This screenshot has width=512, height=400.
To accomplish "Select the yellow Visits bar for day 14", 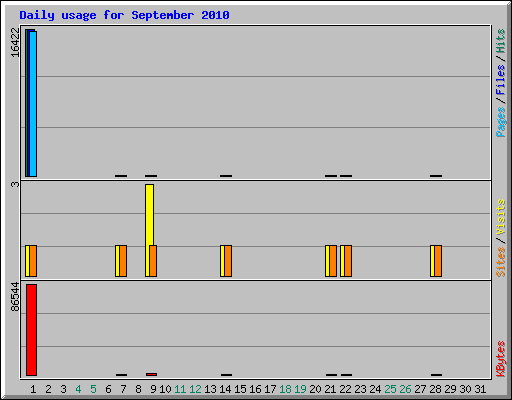I will [222, 261].
